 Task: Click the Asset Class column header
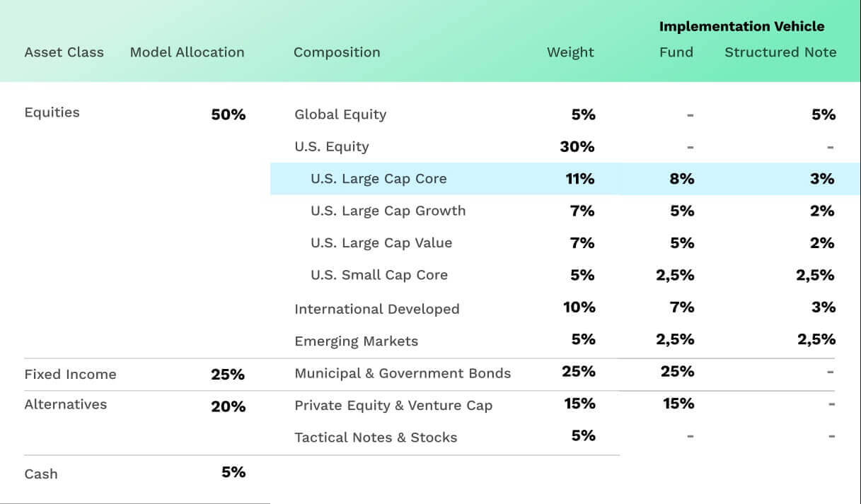[x=64, y=52]
